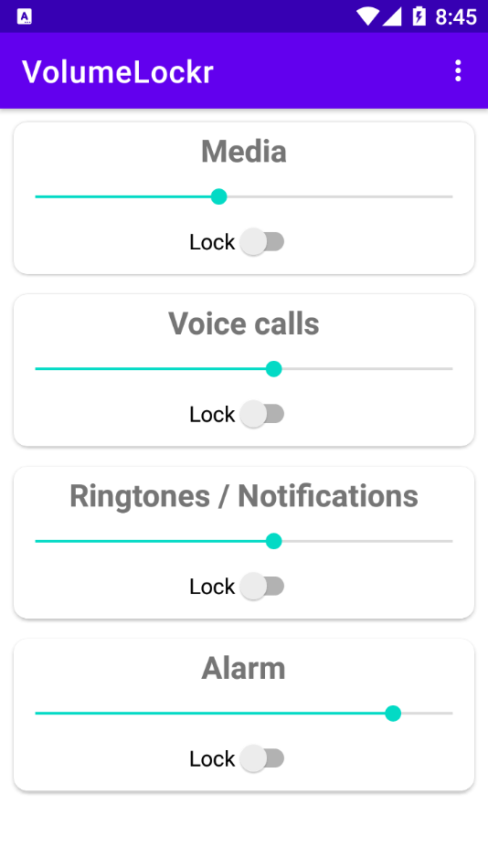The width and height of the screenshot is (488, 868).
Task: Click the Alarm card heading
Action: point(244,668)
